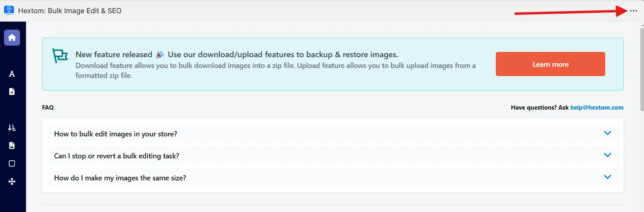Click the flag icon in announcement banner
Viewport: 644px width, 212px height.
[x=60, y=56]
